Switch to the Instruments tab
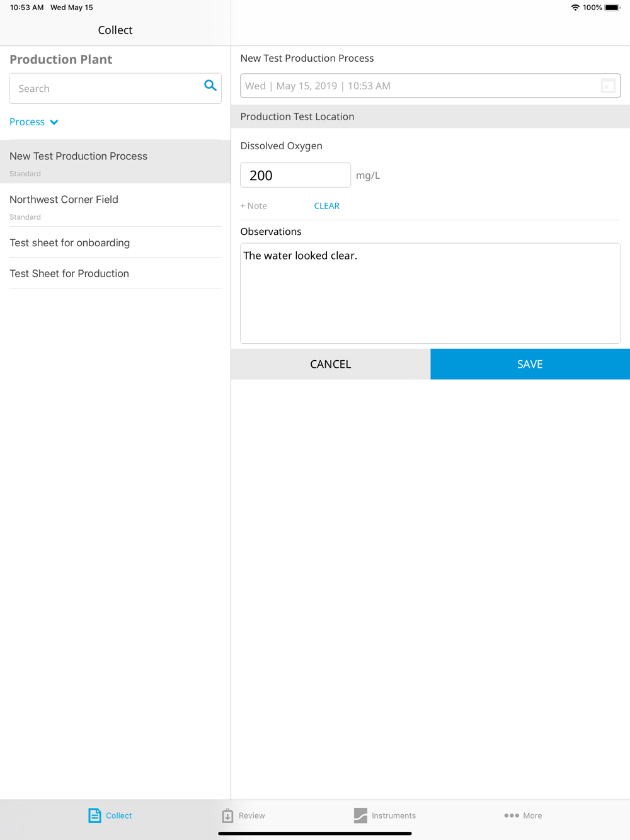The image size is (630, 840). point(385,815)
